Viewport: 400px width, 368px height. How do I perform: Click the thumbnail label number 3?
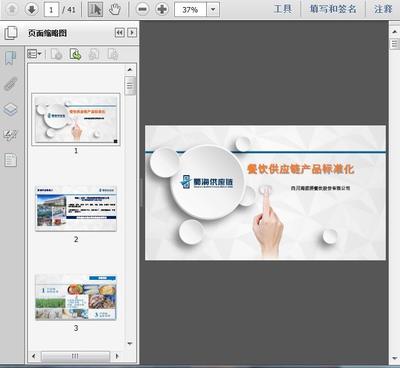point(76,328)
